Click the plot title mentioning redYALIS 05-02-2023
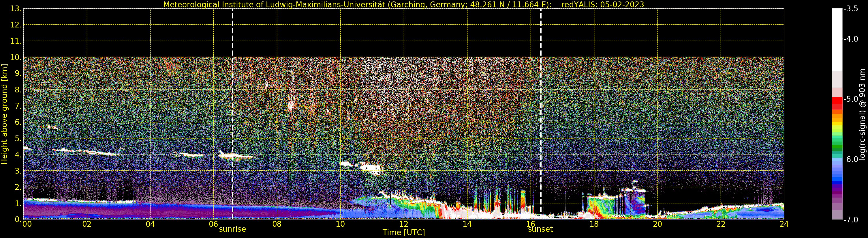Image resolution: width=868 pixels, height=238 pixels. (x=403, y=4)
